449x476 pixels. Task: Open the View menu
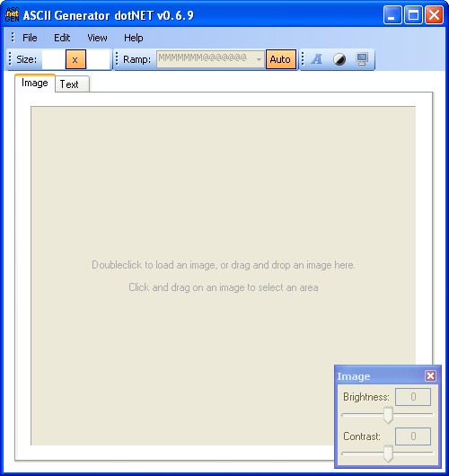click(x=97, y=38)
